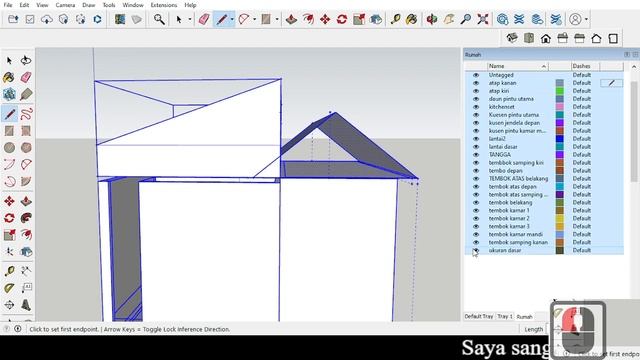640x360 pixels.
Task: Click the info icon in status bar
Action: [x=18, y=329]
